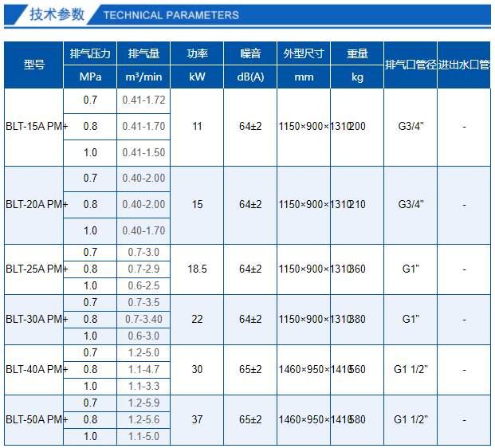495x448 pixels.
Task: Click the G1 1/2" pipe size for BLT-40A
Action: click(411, 369)
